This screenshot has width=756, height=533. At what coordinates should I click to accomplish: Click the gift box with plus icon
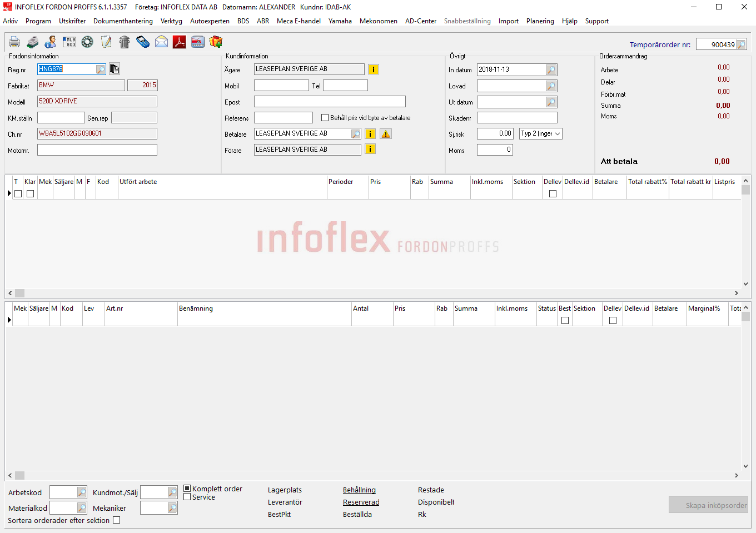216,42
